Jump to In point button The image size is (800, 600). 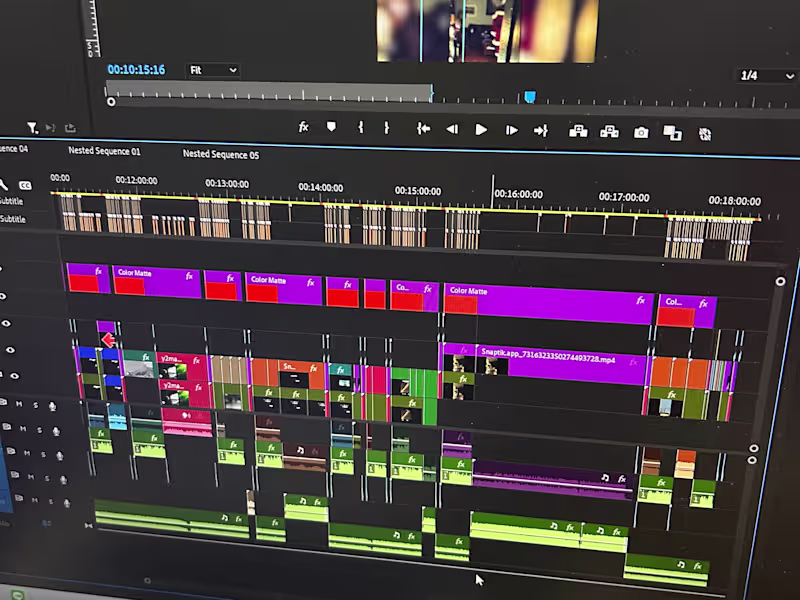pyautogui.click(x=423, y=129)
